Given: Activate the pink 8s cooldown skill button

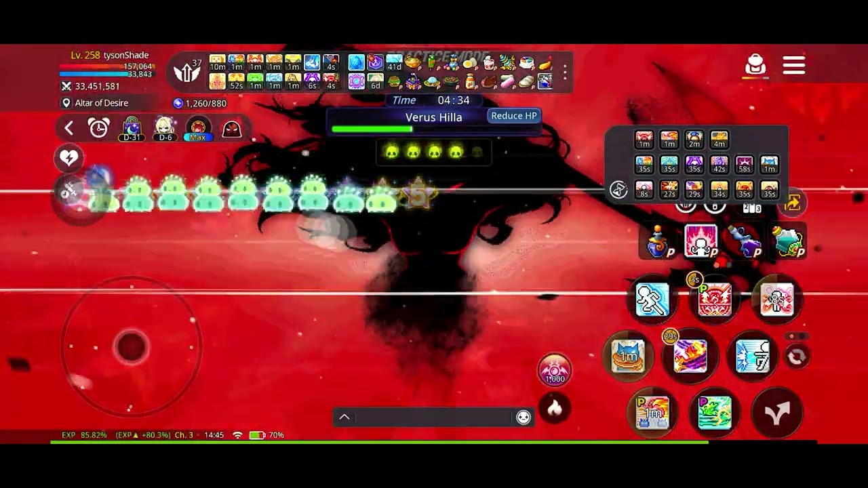Looking at the screenshot, I should coord(777,299).
